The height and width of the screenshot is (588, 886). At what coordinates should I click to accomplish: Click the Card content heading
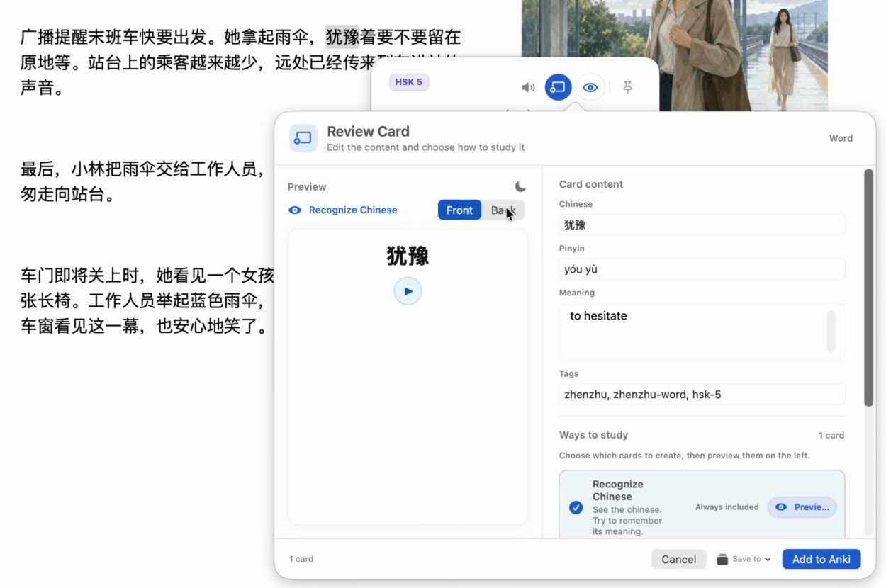[x=591, y=184]
